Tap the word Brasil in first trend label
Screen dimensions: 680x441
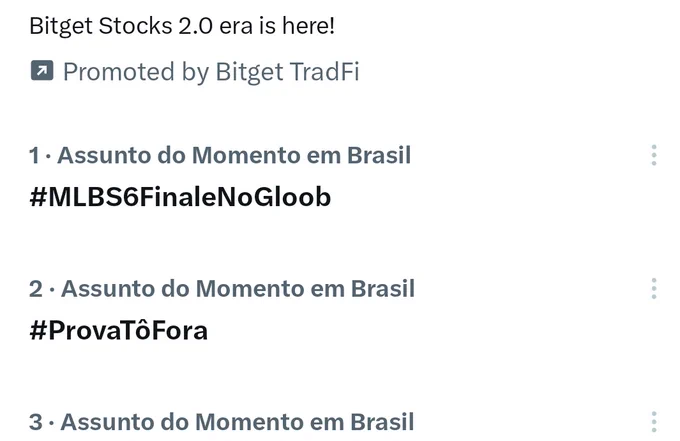379,155
